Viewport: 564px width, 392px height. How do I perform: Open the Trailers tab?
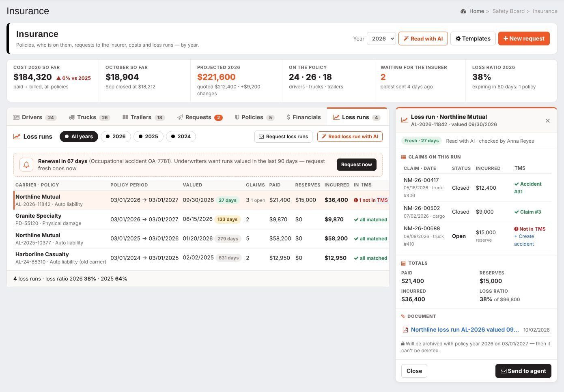coord(143,117)
